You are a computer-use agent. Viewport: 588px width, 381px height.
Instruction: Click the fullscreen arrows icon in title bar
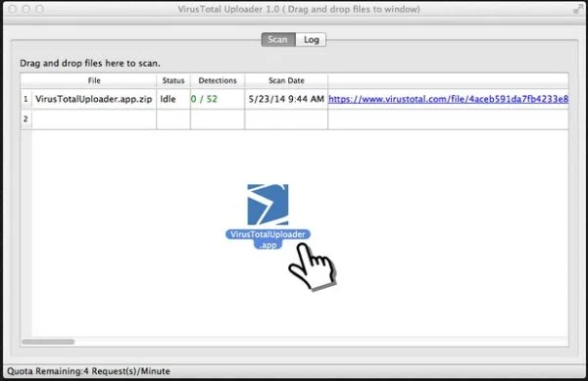point(578,9)
